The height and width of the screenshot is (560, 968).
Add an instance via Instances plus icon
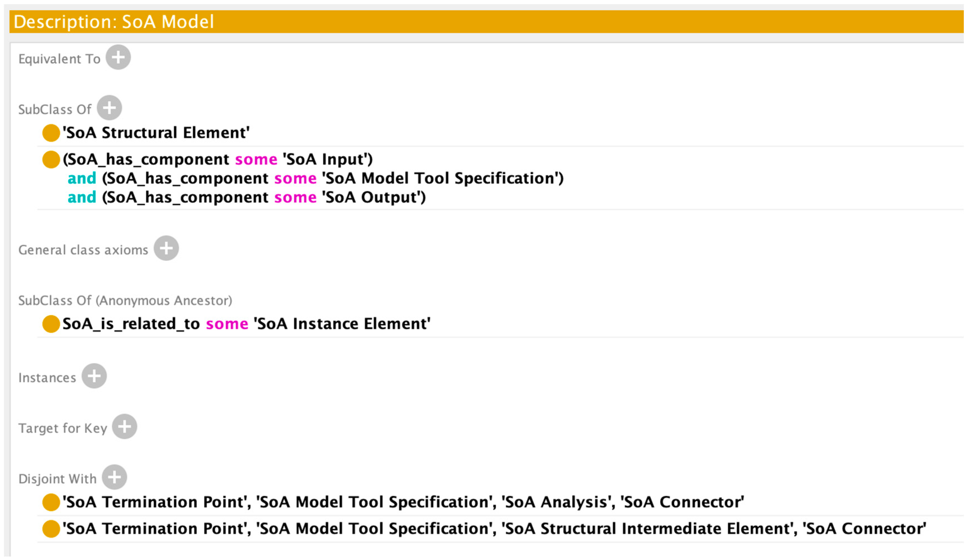pyautogui.click(x=94, y=376)
